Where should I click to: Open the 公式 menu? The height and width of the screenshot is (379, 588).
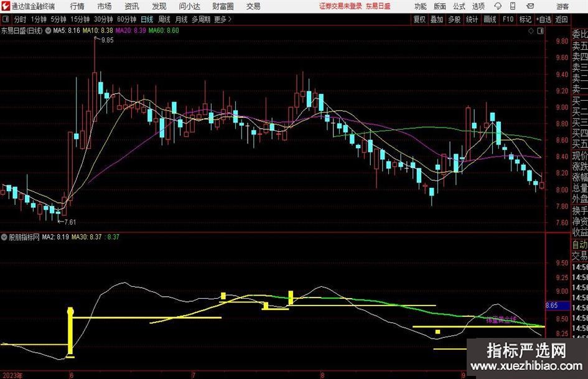coord(459,6)
